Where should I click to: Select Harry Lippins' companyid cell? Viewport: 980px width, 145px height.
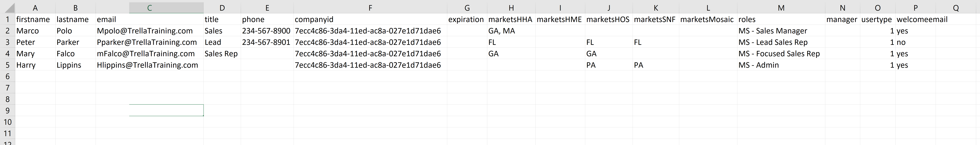370,65
